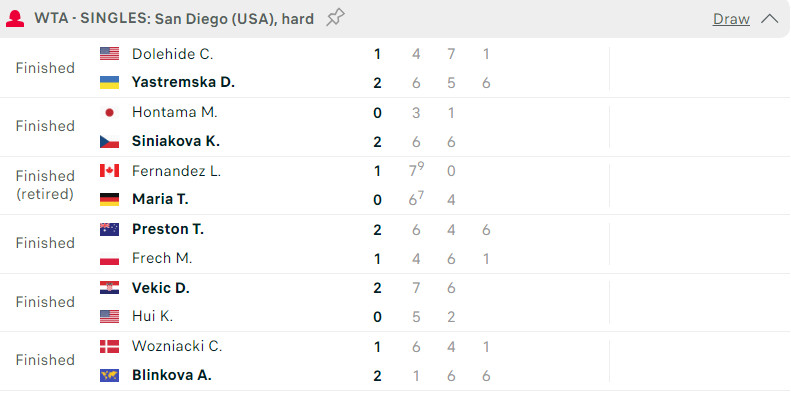Open the Dolehide vs Yastremska match
Image resolution: width=791 pixels, height=396 pixels.
[396, 68]
